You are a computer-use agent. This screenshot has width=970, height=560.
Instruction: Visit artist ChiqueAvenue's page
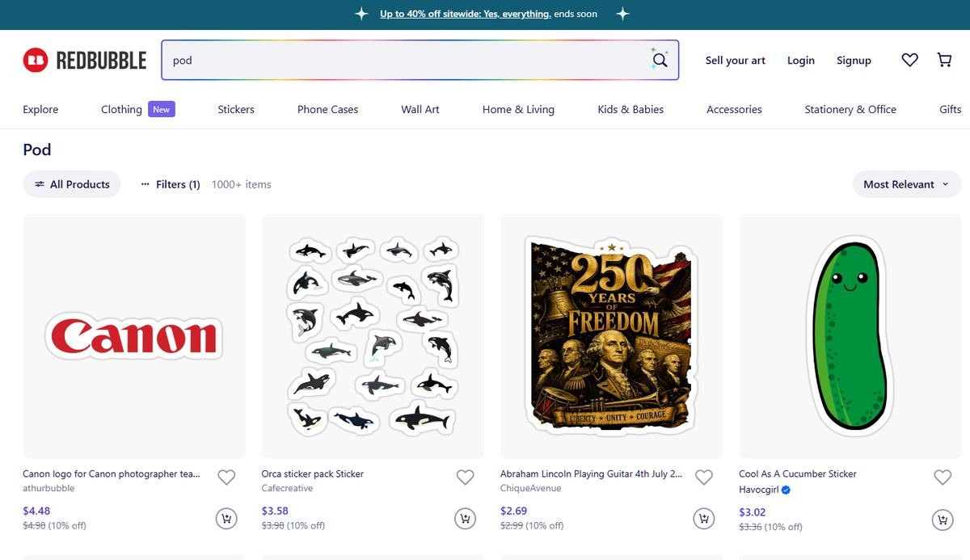click(x=530, y=488)
